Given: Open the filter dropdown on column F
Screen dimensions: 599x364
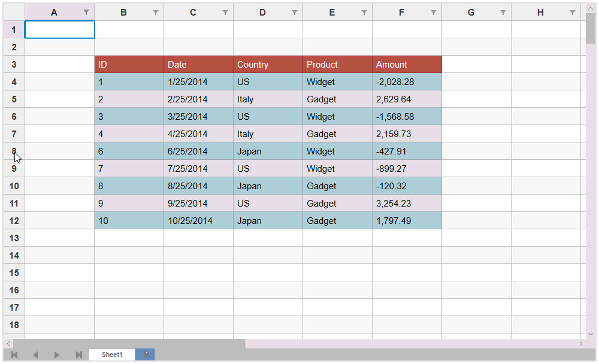Looking at the screenshot, I should (x=434, y=13).
